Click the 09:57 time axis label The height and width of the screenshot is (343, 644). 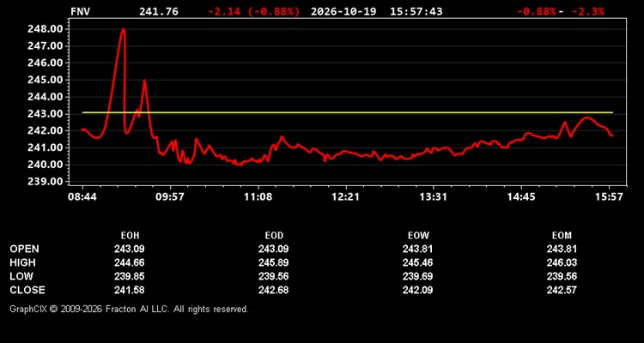[x=171, y=197]
